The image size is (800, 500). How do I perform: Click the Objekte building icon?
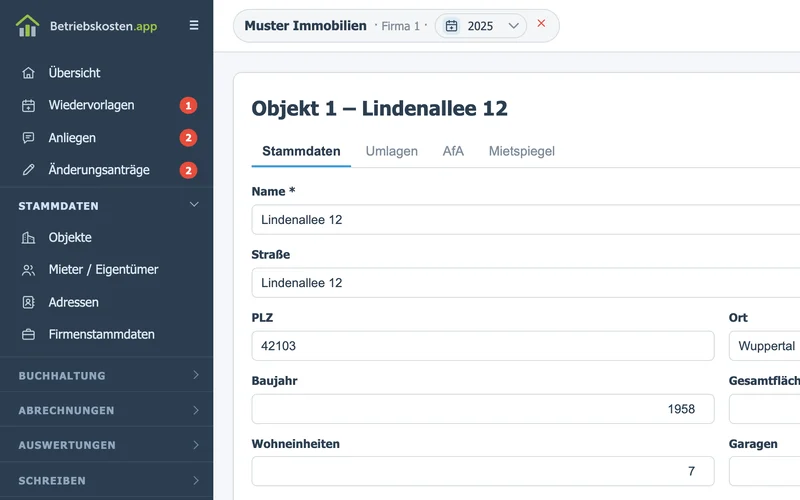[29, 238]
